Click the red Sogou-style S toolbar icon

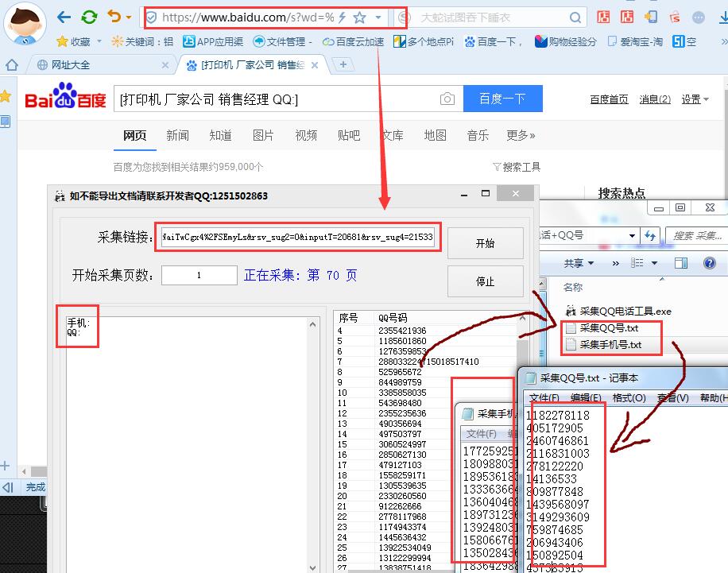point(675,17)
